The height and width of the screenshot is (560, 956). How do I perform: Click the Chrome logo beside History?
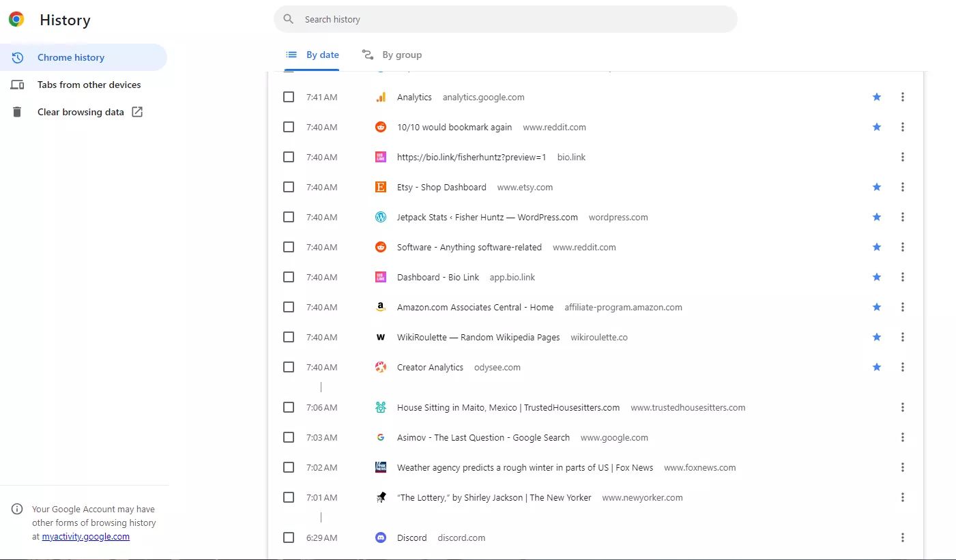16,20
